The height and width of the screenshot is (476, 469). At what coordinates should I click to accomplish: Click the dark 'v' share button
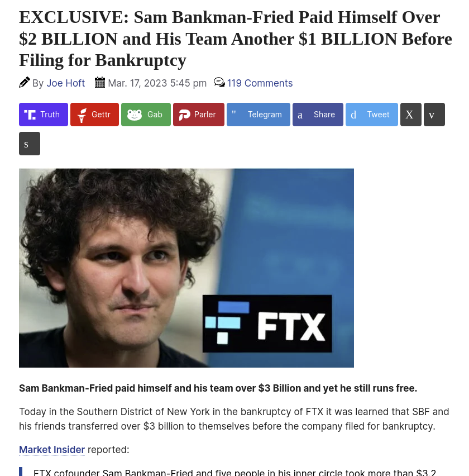434,115
